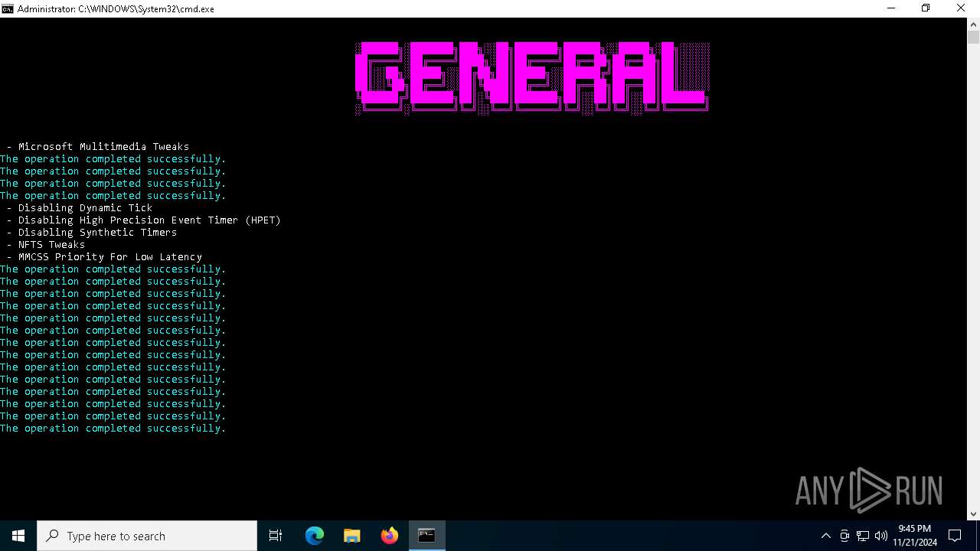Click the 'Microsoft Mulitimedia Tweaks' line
Screen dimensions: 980x551
(x=98, y=146)
